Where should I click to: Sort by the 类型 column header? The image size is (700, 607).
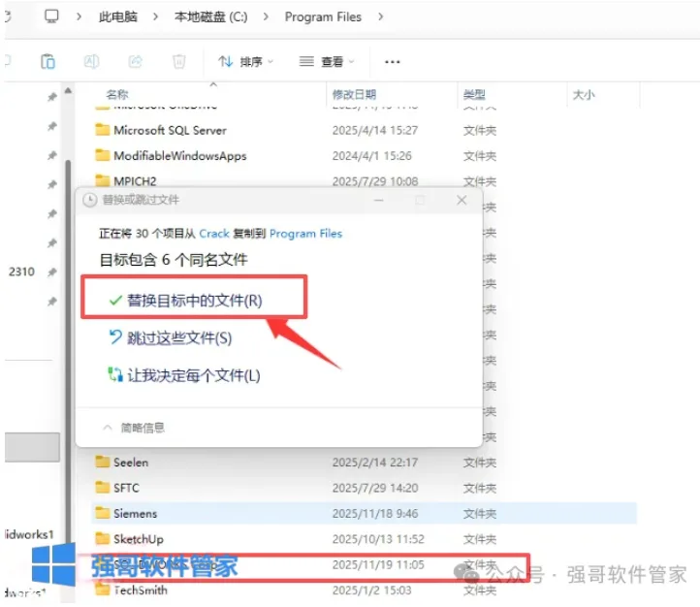(474, 95)
